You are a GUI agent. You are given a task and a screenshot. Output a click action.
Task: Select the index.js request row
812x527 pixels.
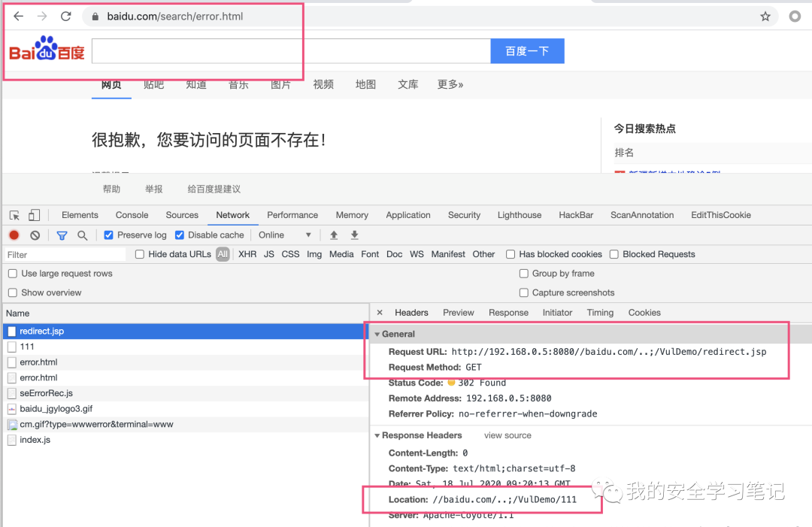pos(186,440)
